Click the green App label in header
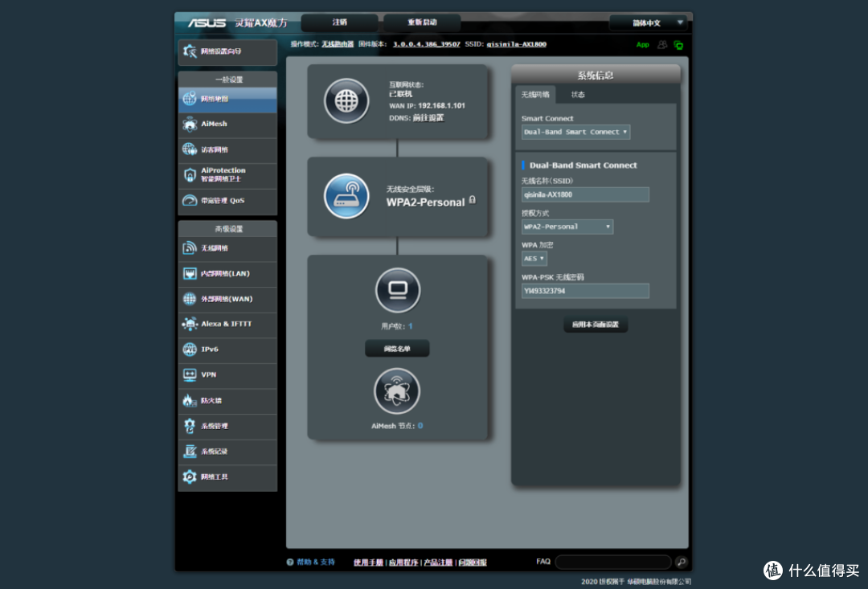868x589 pixels. pos(642,45)
